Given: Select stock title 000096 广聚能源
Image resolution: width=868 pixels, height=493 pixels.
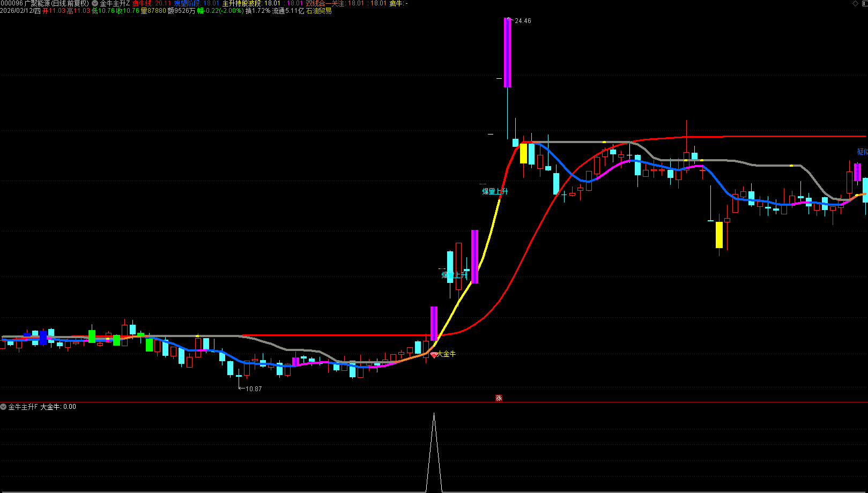Looking at the screenshot, I should 44,3.
